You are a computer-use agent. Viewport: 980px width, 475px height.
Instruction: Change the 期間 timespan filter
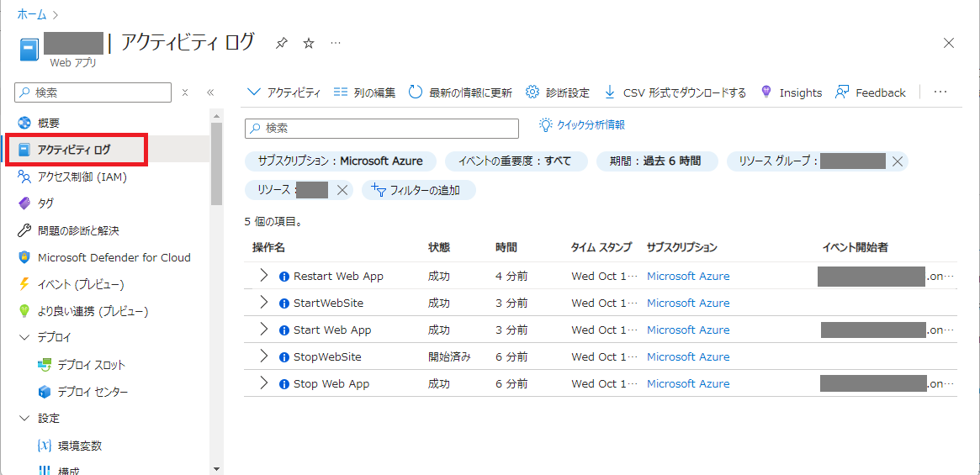[658, 161]
